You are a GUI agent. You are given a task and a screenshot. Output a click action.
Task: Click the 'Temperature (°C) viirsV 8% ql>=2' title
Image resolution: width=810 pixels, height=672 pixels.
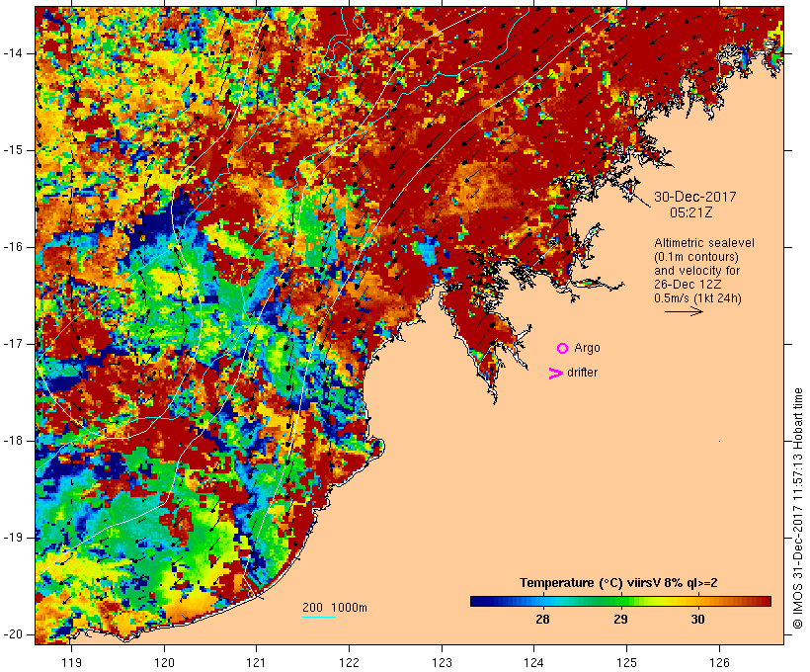click(x=618, y=583)
